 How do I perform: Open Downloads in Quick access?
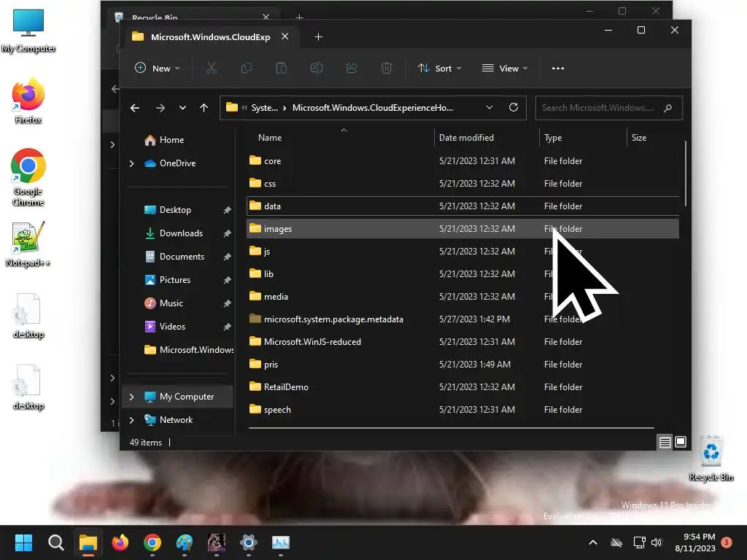[x=181, y=233]
